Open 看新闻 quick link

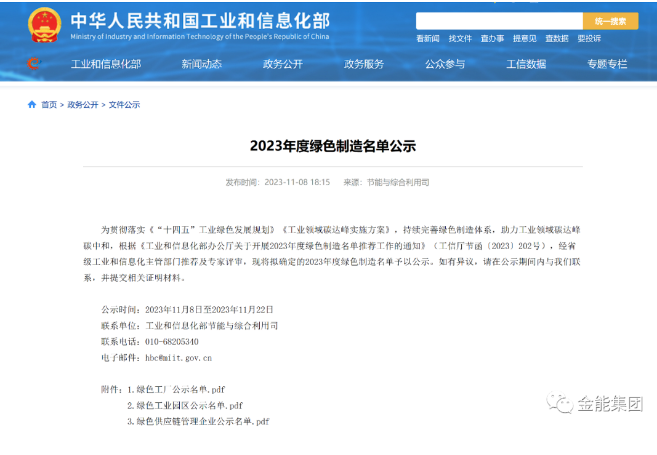[427, 39]
